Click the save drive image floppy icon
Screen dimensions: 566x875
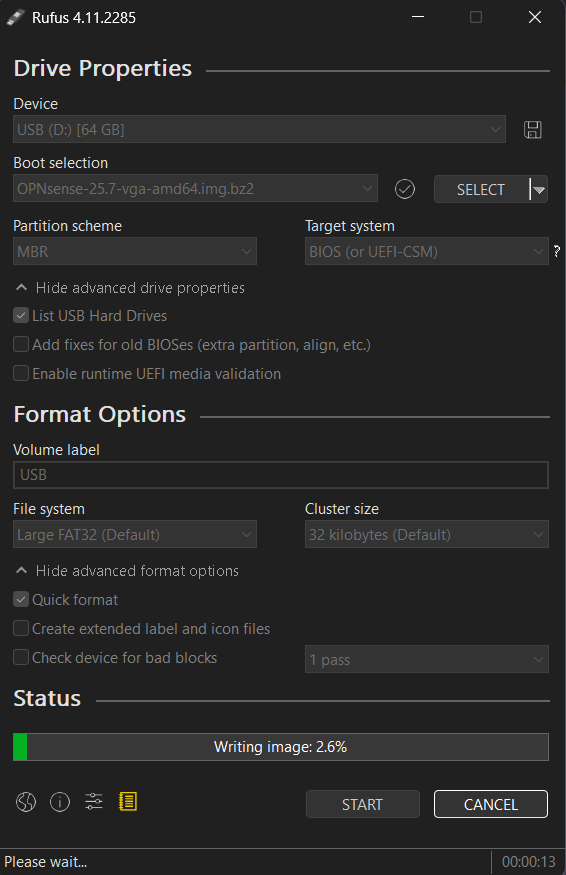coord(533,129)
